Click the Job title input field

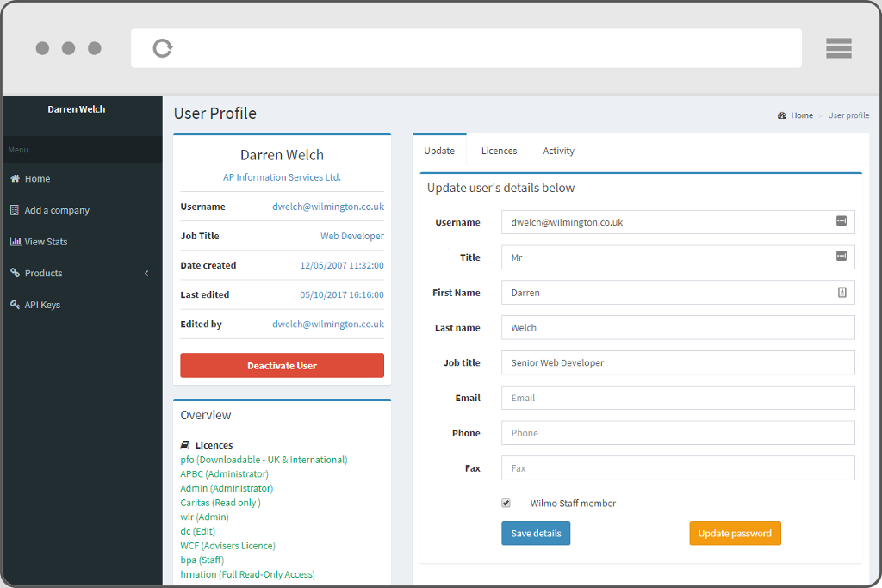click(678, 362)
